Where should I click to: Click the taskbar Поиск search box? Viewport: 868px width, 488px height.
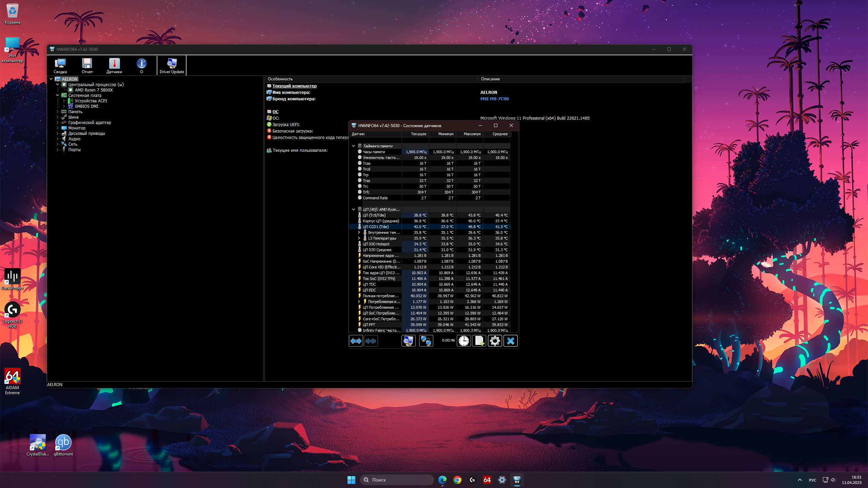click(x=397, y=480)
